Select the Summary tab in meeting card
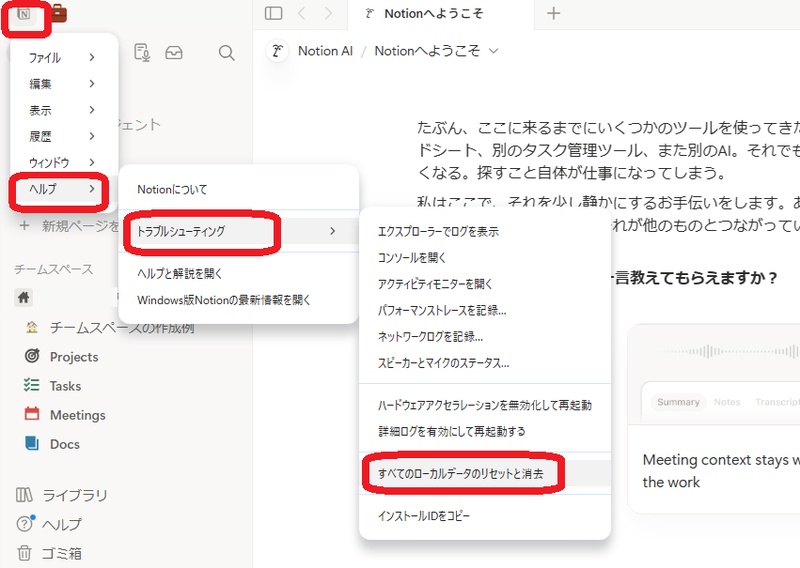Image resolution: width=800 pixels, height=568 pixels. pos(678,402)
